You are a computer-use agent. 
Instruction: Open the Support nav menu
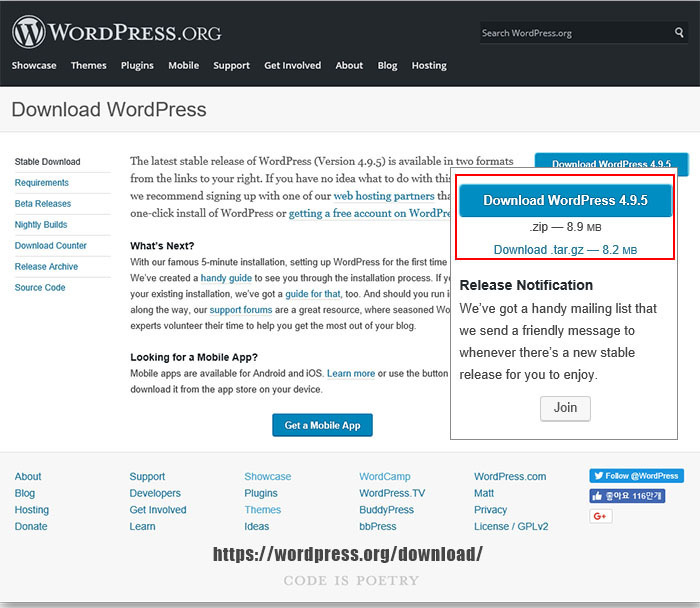231,65
